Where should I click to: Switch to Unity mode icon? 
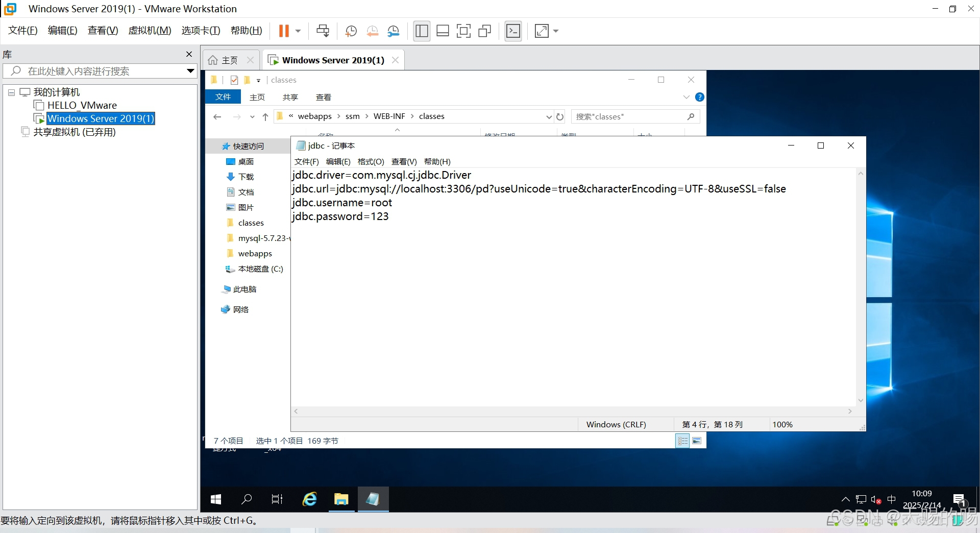click(x=485, y=31)
